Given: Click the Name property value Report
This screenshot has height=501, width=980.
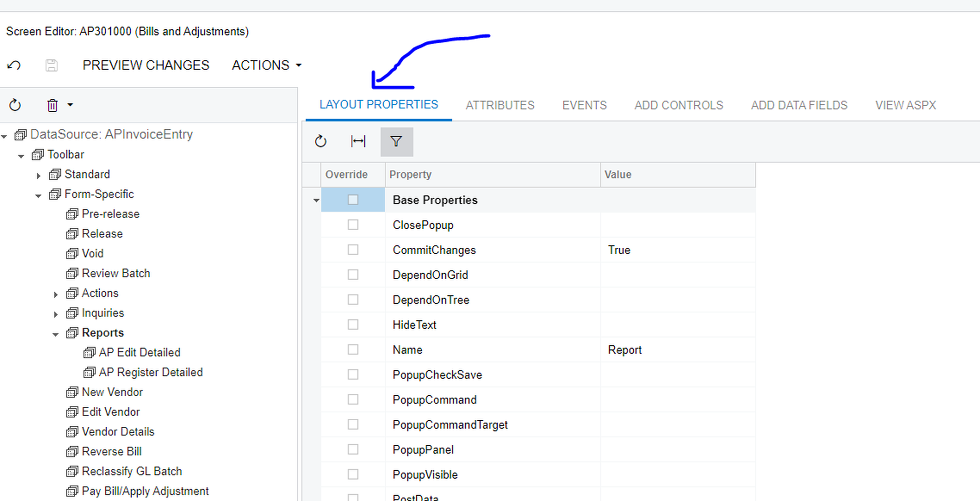Looking at the screenshot, I should pos(625,350).
